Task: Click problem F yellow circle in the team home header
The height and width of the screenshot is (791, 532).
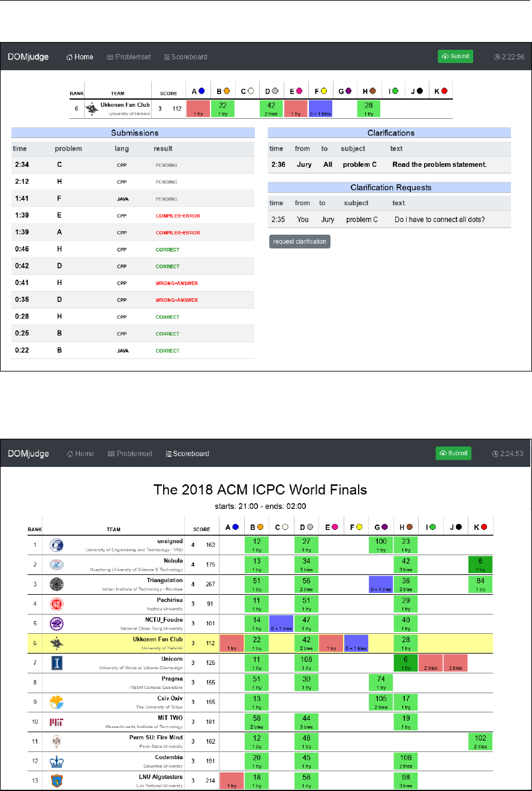Action: (x=324, y=91)
